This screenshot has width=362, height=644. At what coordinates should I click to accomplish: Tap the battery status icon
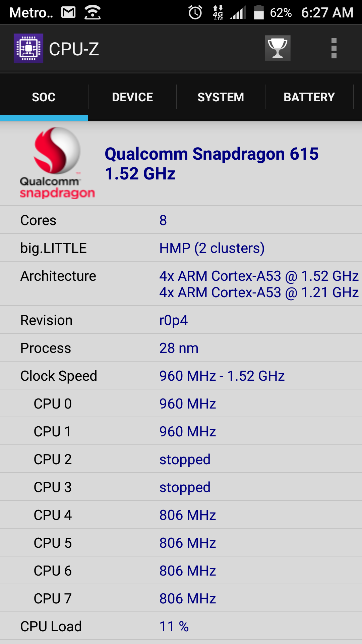[258, 12]
